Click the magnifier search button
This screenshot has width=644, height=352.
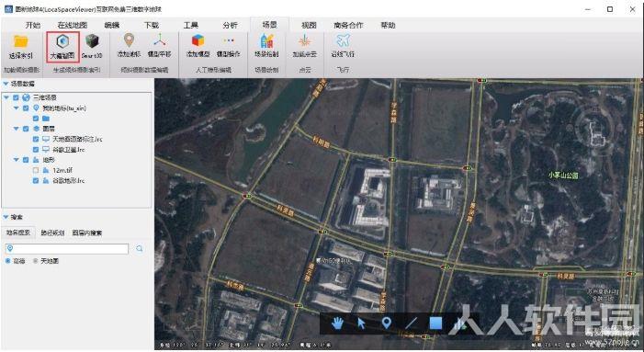click(140, 248)
